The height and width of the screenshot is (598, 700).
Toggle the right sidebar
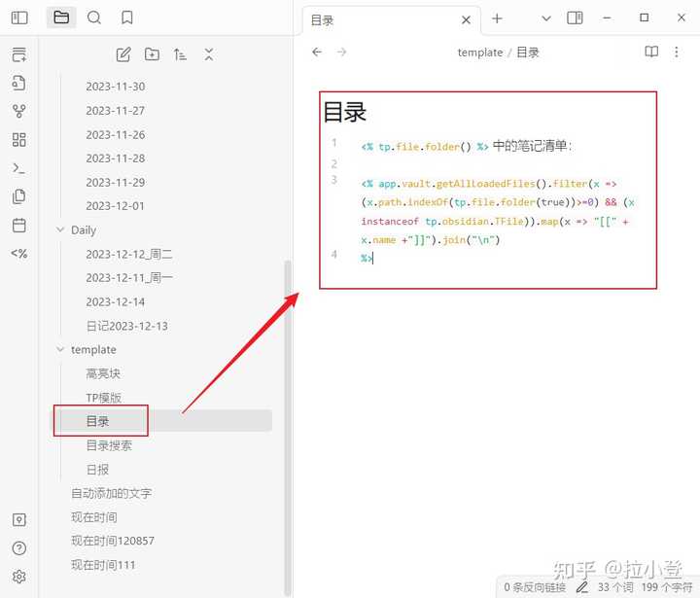575,18
